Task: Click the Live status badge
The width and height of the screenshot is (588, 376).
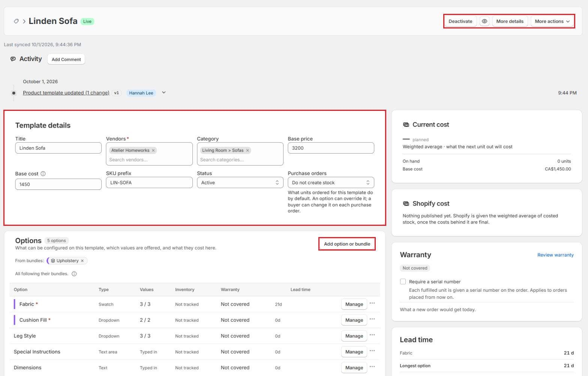Action: point(87,21)
